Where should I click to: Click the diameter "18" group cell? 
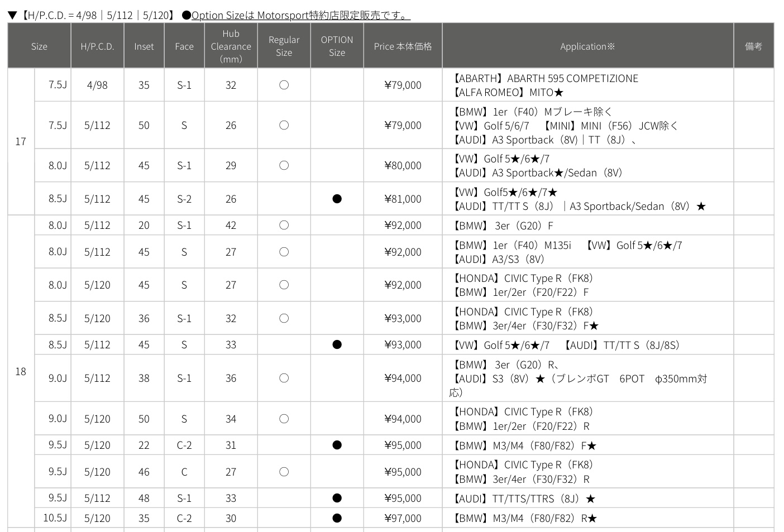tap(21, 371)
